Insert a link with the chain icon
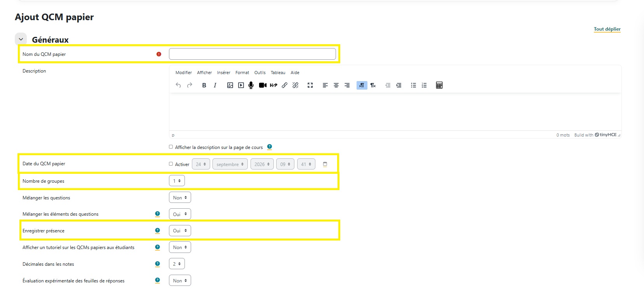Viewport: 644px width, 289px height. tap(284, 85)
